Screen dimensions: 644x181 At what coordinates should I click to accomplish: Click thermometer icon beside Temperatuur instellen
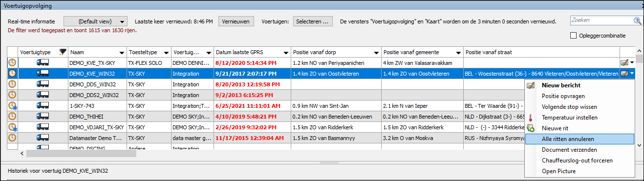pyautogui.click(x=531, y=118)
